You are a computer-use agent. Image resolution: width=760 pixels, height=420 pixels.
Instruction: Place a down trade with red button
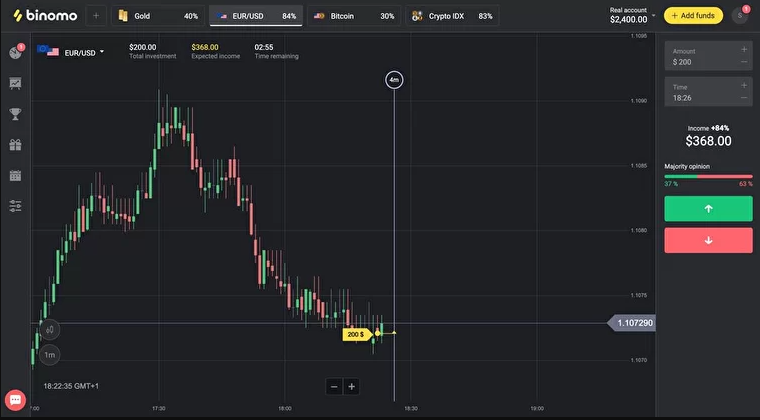[708, 240]
